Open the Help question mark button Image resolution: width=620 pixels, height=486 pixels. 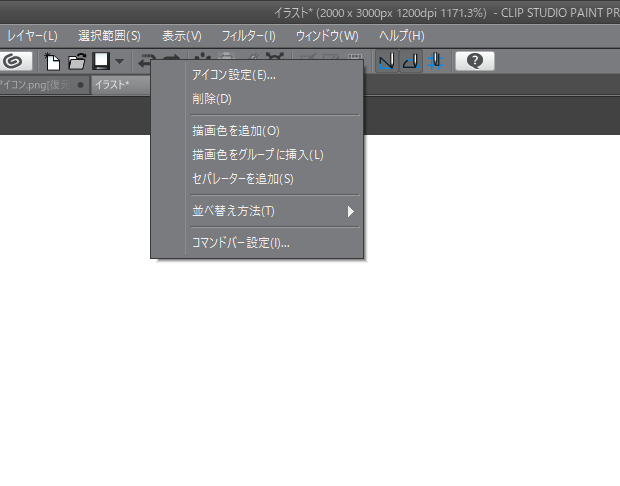pos(474,61)
